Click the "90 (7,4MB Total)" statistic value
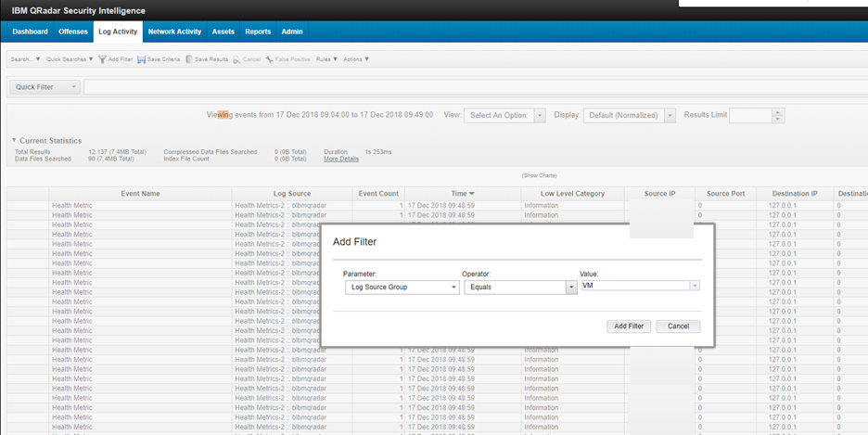The width and height of the screenshot is (868, 435). (x=111, y=159)
